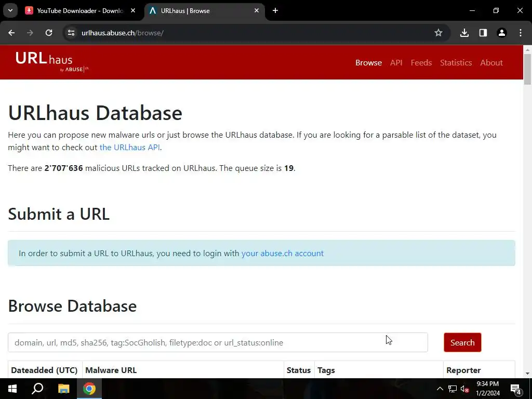Image resolution: width=532 pixels, height=399 pixels.
Task: Open the About navigation item
Action: [491, 63]
